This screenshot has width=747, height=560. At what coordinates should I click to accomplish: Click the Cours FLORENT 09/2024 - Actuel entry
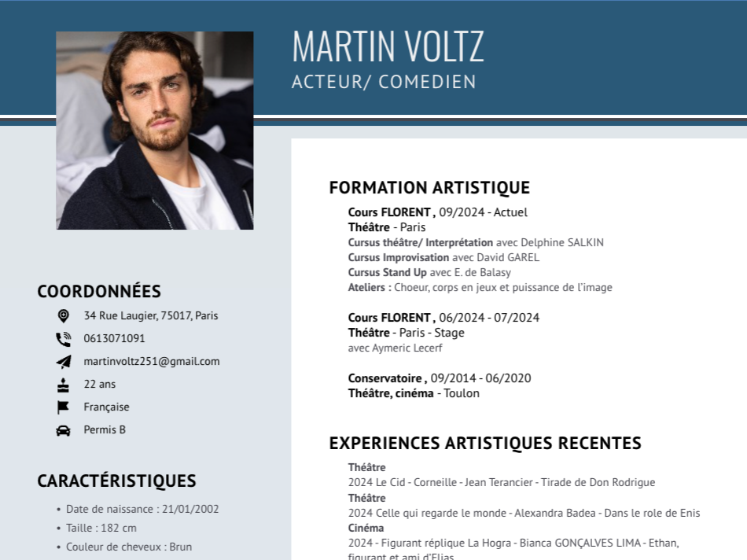tap(438, 212)
